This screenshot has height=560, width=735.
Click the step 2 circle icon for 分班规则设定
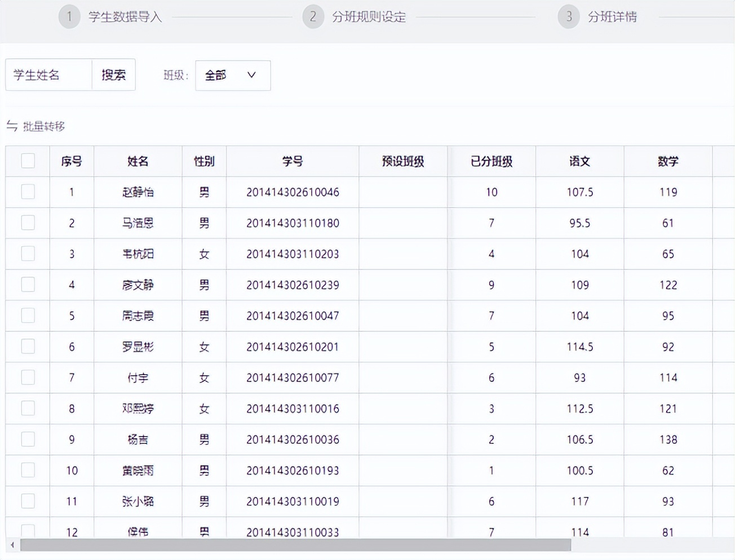point(313,17)
